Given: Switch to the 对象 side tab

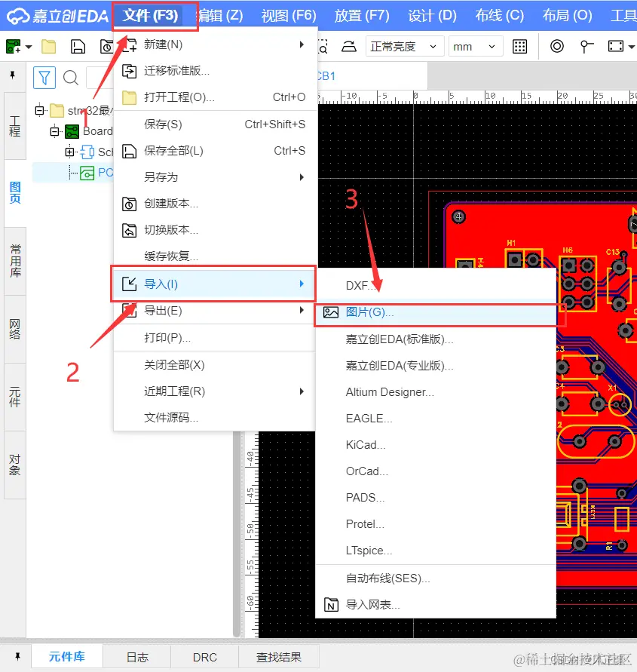Looking at the screenshot, I should 15,465.
